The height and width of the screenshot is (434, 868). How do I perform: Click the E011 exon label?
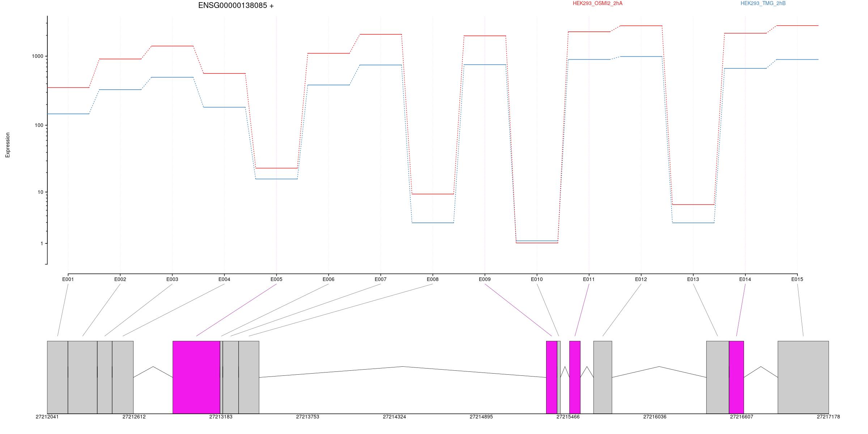[x=589, y=279]
